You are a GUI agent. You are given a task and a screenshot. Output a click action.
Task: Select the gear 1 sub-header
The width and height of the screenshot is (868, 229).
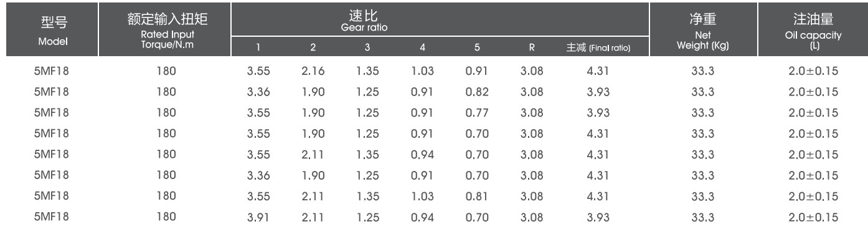tap(258, 47)
